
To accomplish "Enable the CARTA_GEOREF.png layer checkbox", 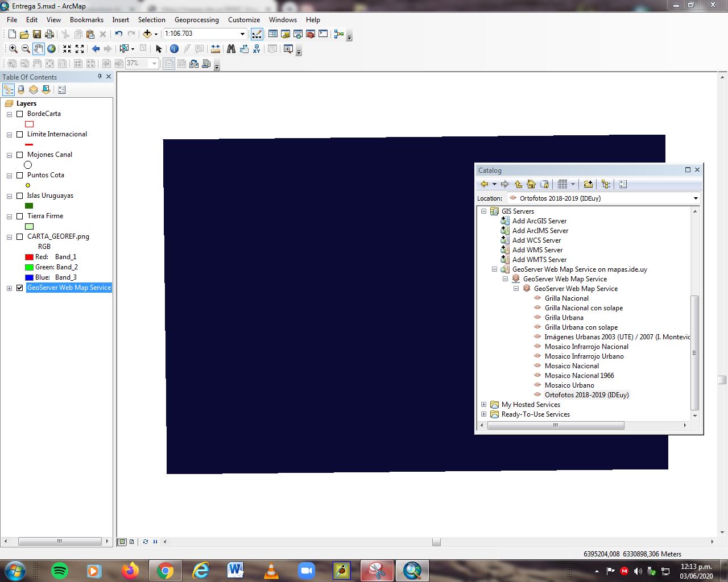I will coord(20,236).
